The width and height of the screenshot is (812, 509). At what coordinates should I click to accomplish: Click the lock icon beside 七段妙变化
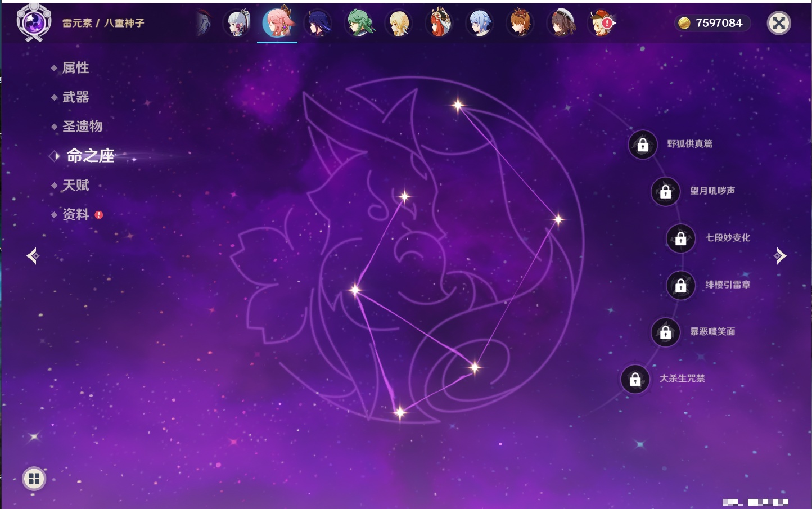(x=680, y=238)
